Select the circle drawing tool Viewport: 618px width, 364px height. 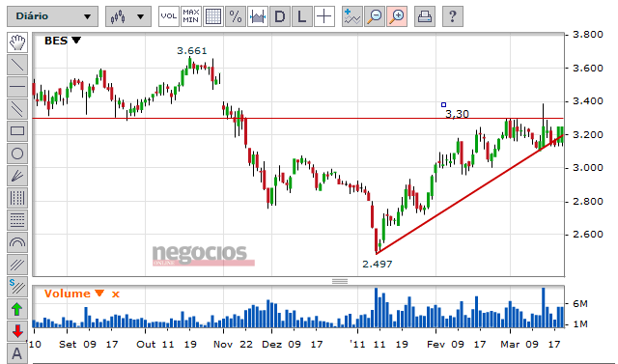coord(17,154)
